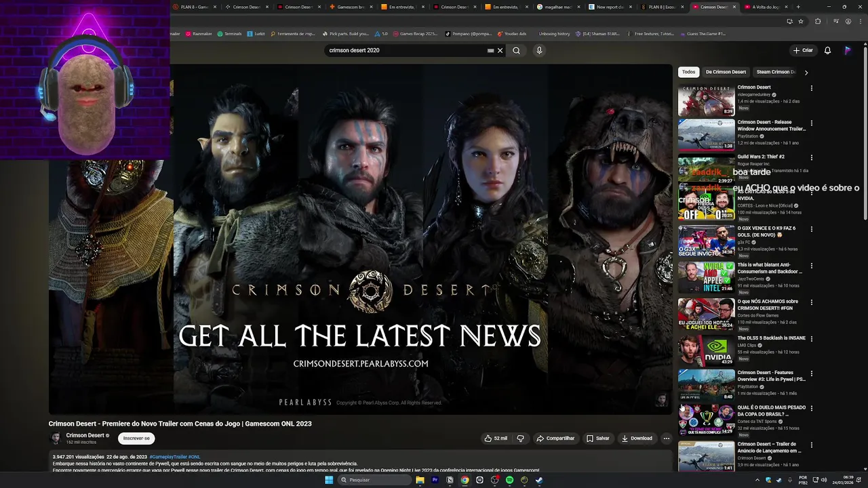Image resolution: width=868 pixels, height=488 pixels.
Task: Click the 'Inscrever-se' subscribe button
Action: tap(136, 439)
